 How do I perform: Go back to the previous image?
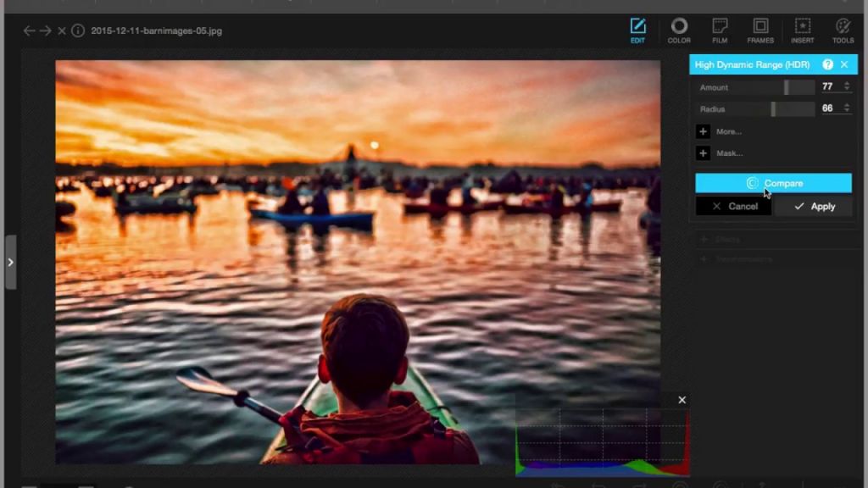[x=30, y=30]
